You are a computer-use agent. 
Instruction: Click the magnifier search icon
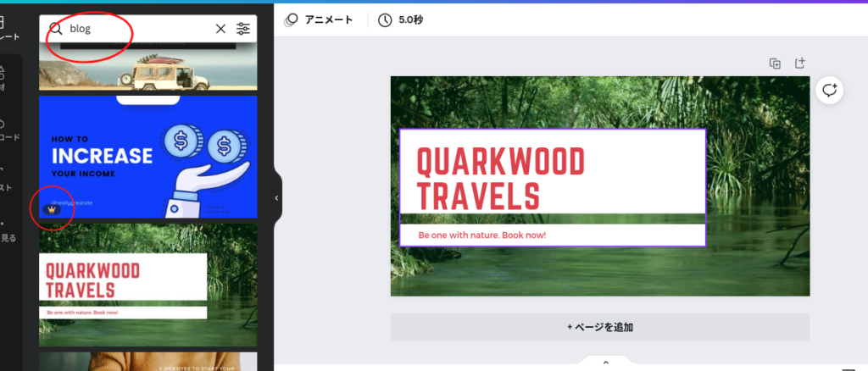pyautogui.click(x=55, y=29)
